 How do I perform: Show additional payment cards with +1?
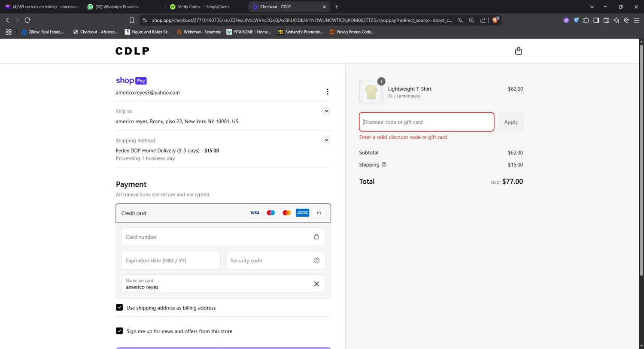click(319, 213)
